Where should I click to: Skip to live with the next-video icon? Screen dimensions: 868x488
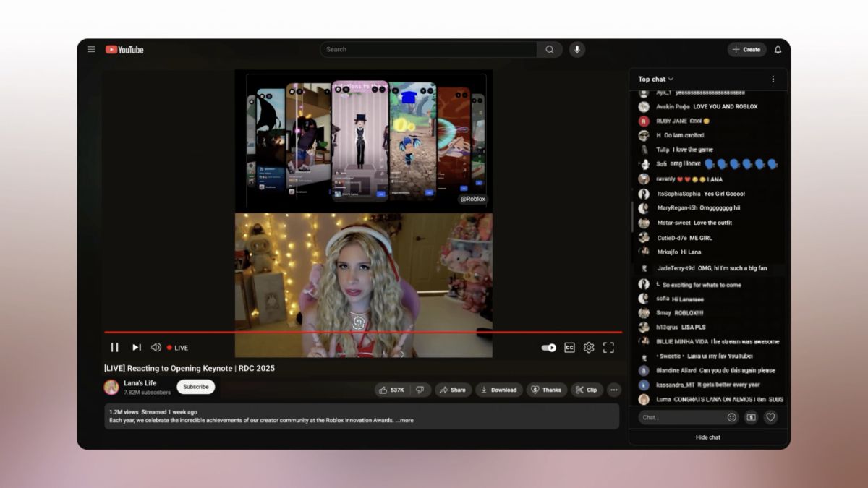[136, 347]
